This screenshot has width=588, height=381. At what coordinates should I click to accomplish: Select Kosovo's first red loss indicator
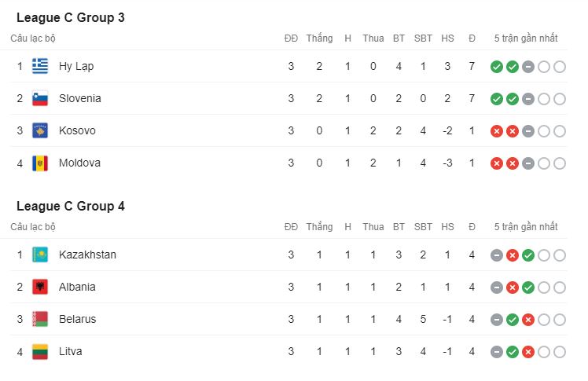pyautogui.click(x=497, y=131)
